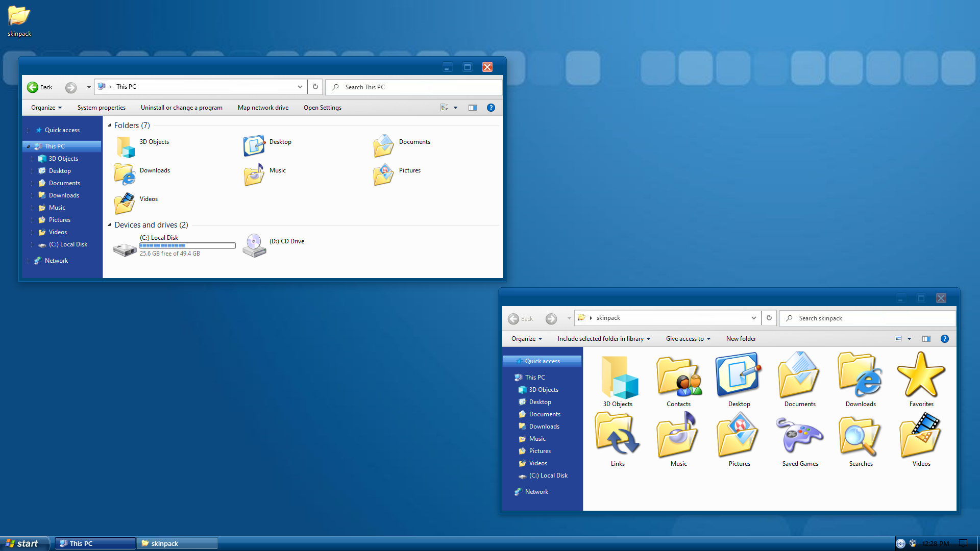Screen dimensions: 980x551
Task: Click the (C:) Local Disk usage bar
Action: coord(187,246)
